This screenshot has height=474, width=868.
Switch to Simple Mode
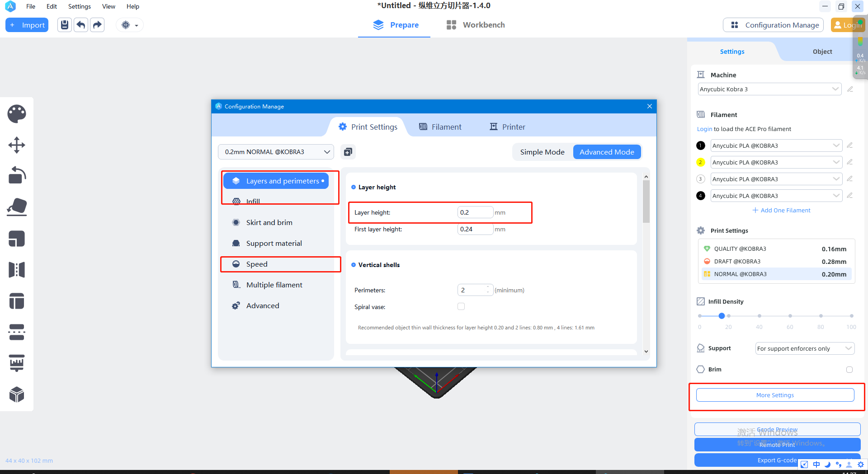pos(542,152)
